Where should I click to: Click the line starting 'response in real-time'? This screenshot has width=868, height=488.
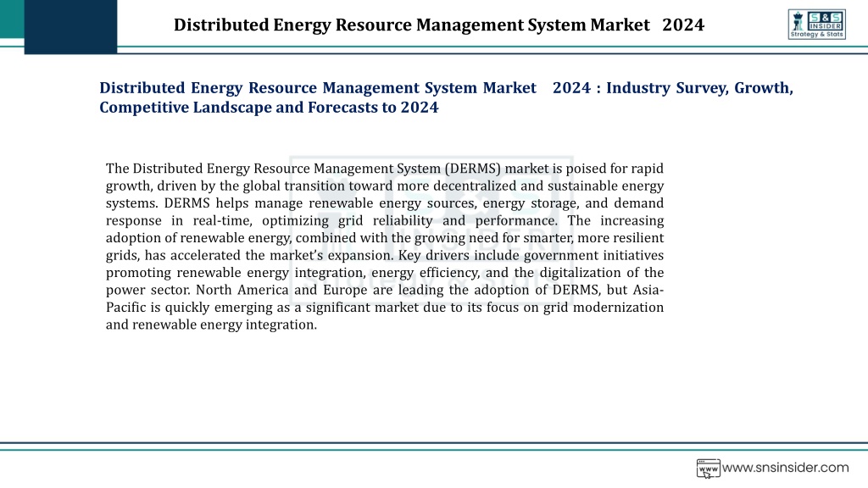(385, 220)
